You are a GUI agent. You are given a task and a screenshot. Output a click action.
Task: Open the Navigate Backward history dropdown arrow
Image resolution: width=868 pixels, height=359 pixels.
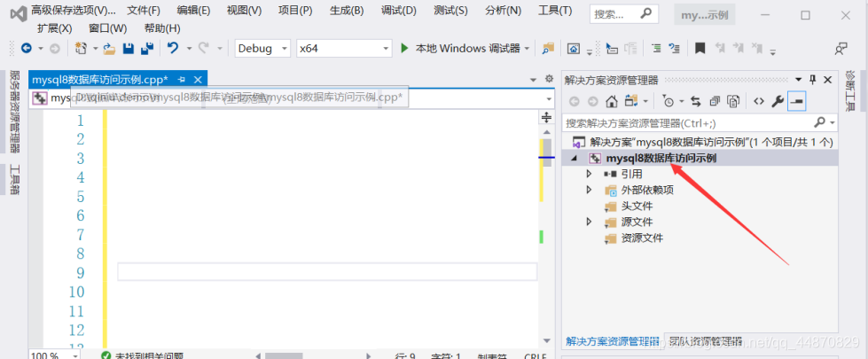41,49
